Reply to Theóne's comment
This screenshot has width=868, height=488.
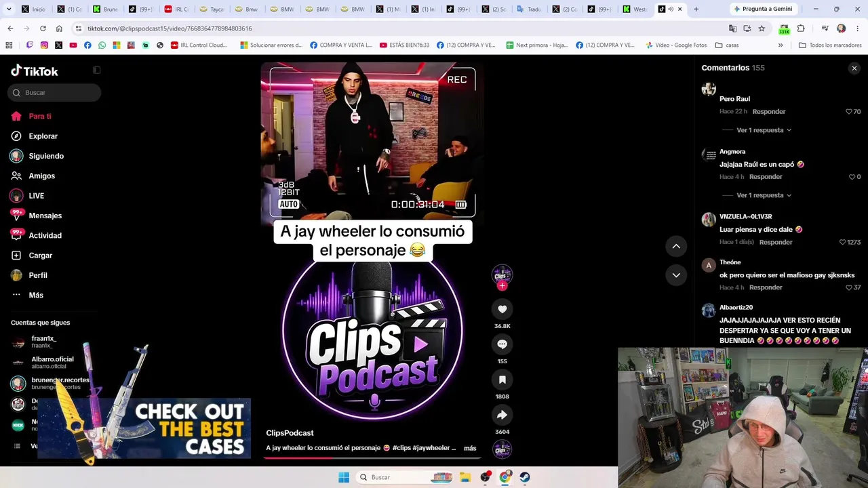pos(766,287)
